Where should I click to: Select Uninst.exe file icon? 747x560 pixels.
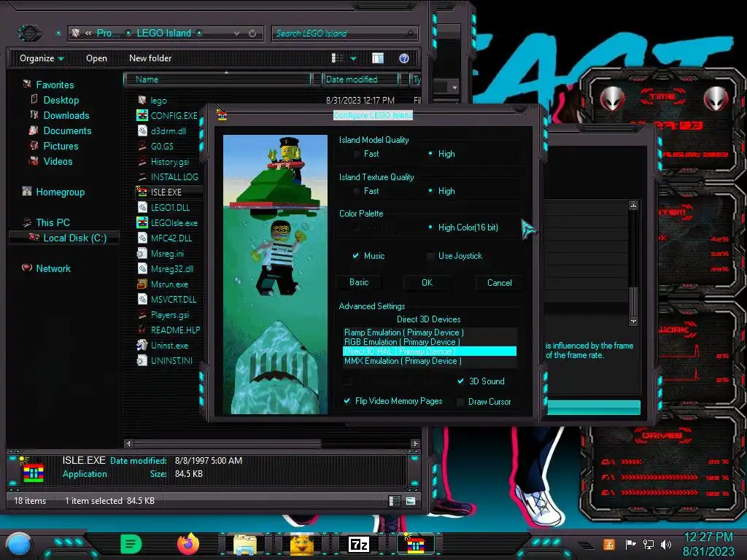(142, 345)
